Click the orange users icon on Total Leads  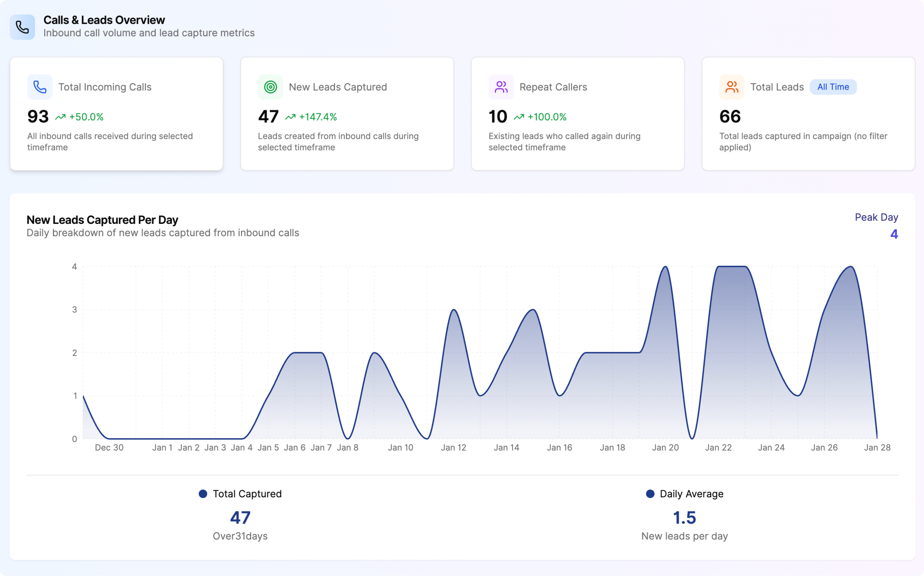pos(732,87)
